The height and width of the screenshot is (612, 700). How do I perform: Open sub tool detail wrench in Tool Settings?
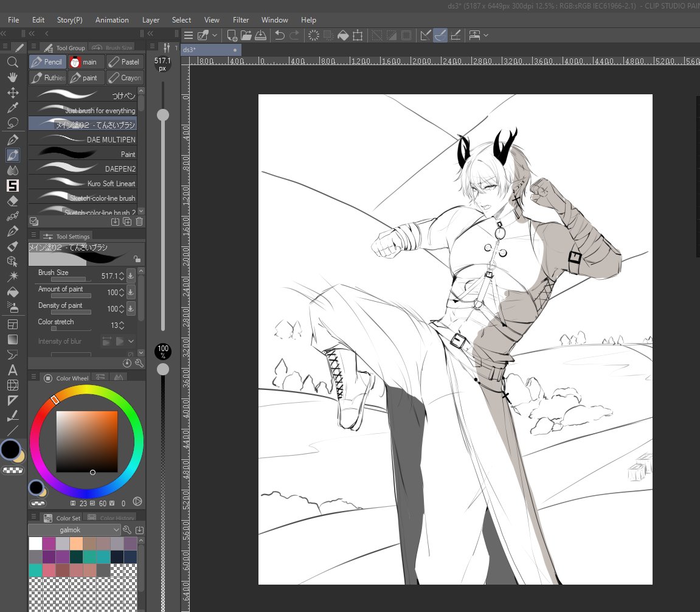pos(139,363)
